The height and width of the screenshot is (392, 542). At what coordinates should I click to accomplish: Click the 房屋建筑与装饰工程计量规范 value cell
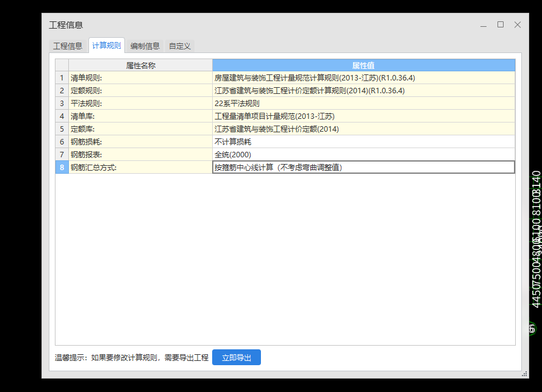[x=363, y=78]
